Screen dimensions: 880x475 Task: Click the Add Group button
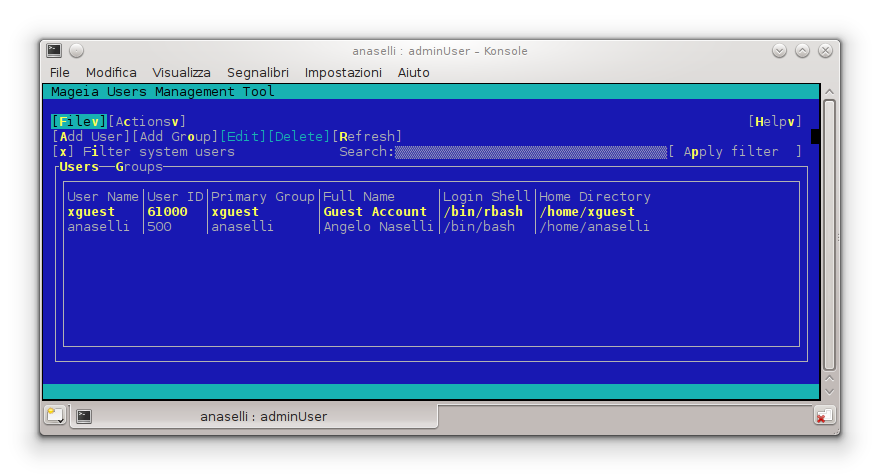coord(175,136)
